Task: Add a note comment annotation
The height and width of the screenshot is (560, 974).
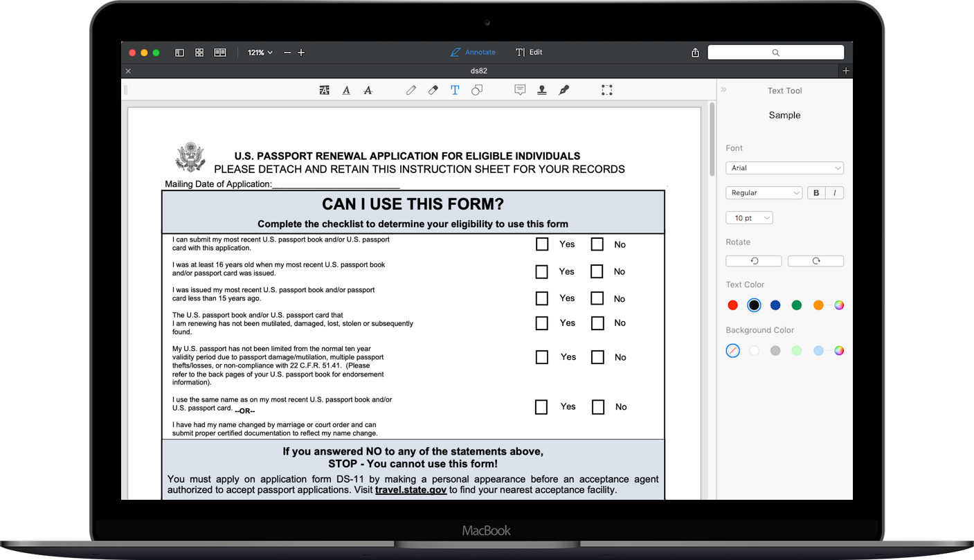Action: 520,89
